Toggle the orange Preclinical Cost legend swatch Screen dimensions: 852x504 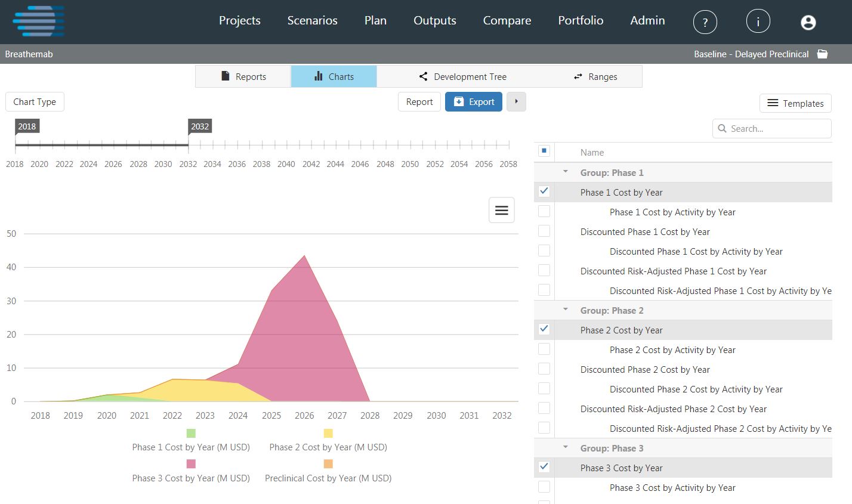(x=328, y=463)
